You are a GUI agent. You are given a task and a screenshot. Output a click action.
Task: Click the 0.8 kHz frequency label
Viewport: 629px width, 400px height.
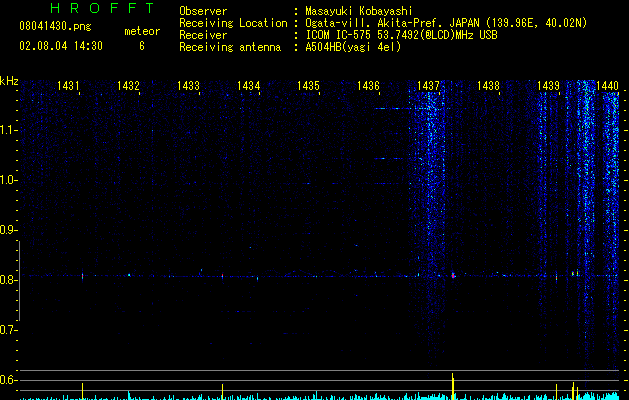tap(8, 280)
